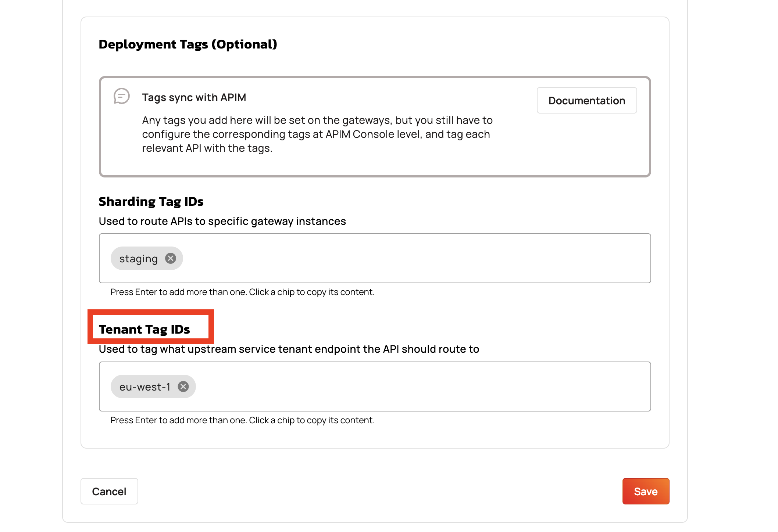Click the upstream service tenant endpoint description
Screen dimensions: 778x532
pos(289,349)
